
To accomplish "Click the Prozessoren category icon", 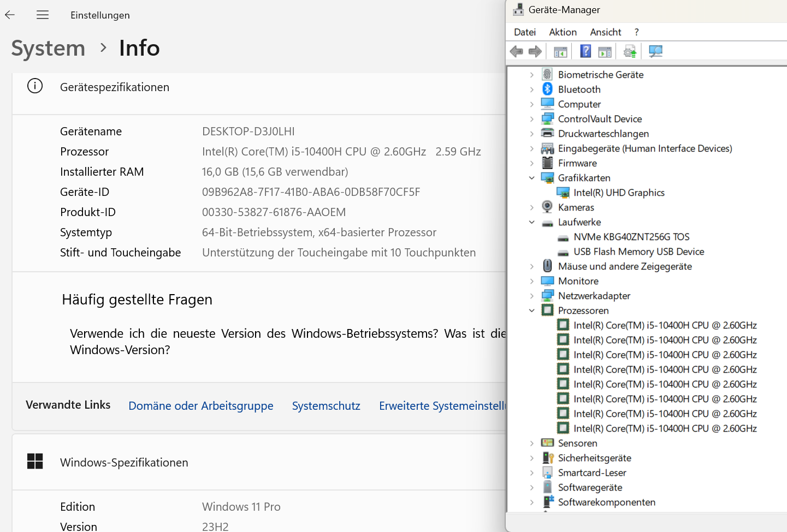I will coord(547,310).
